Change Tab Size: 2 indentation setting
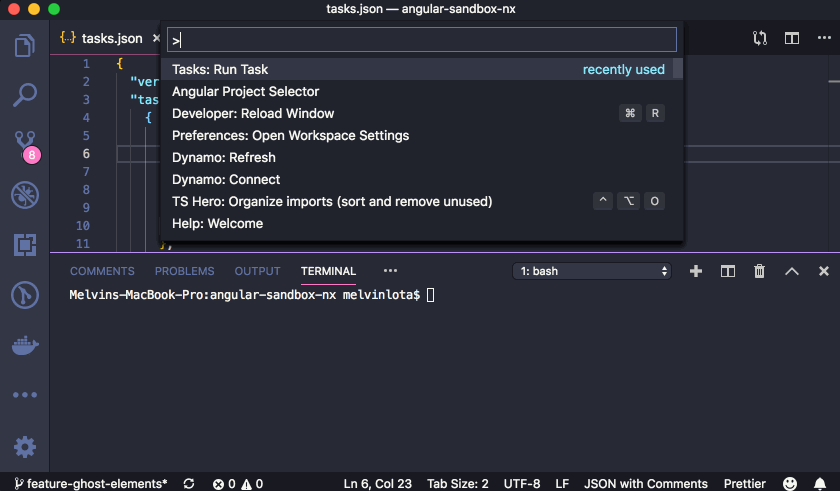Viewport: 840px width, 491px height. (x=458, y=484)
